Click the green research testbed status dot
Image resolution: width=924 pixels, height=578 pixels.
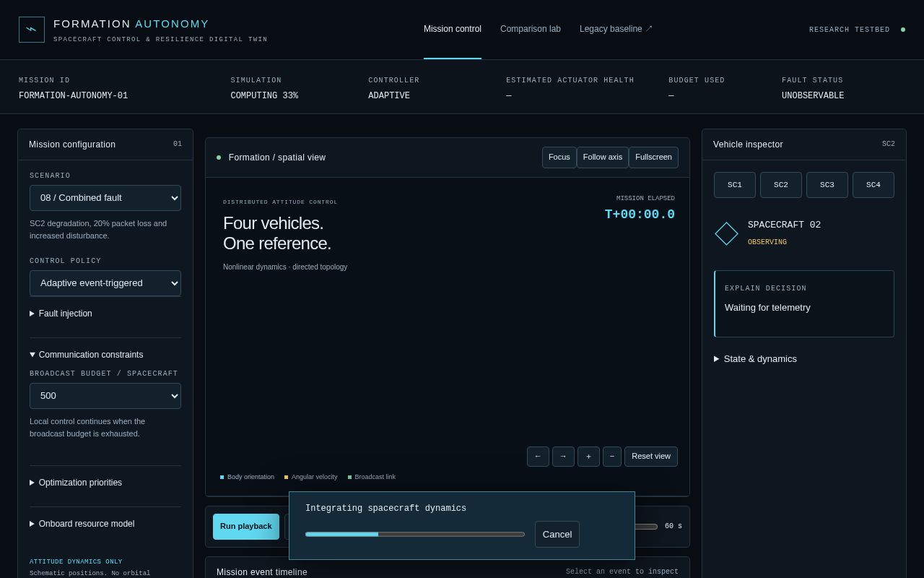[x=902, y=30]
